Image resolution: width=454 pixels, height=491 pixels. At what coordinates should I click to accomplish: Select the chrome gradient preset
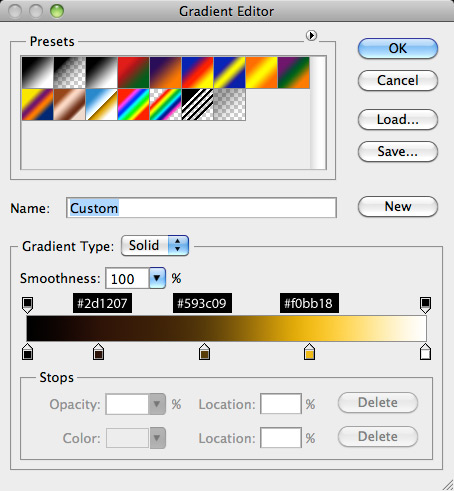tap(101, 104)
